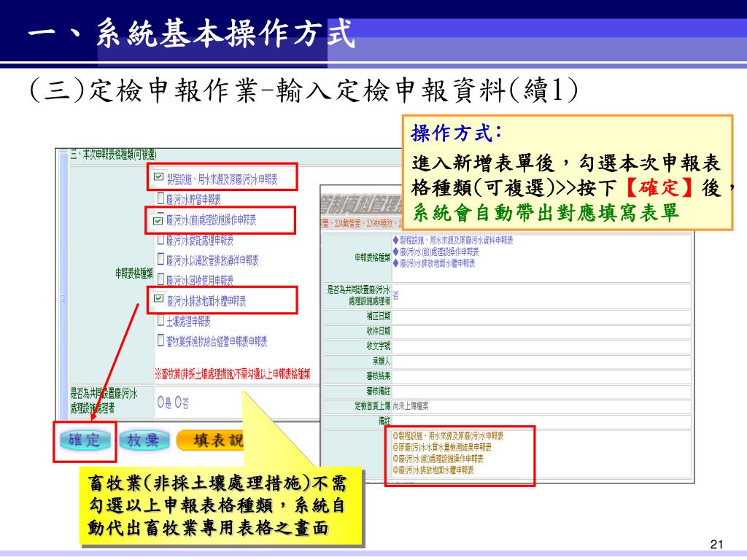This screenshot has width=747, height=560.
Task: Uncheck 製程設施、用水來源及原廢(污)水申報表 checkbox
Action: point(158,176)
